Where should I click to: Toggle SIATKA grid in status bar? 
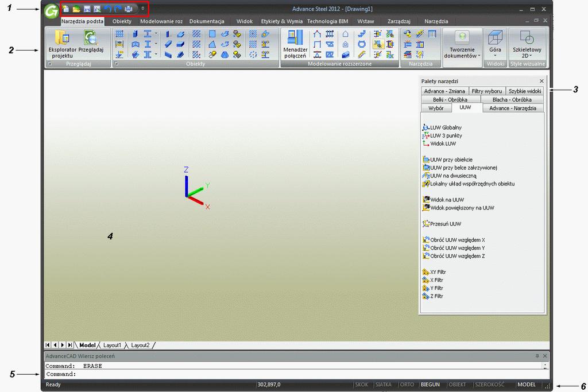click(x=383, y=385)
